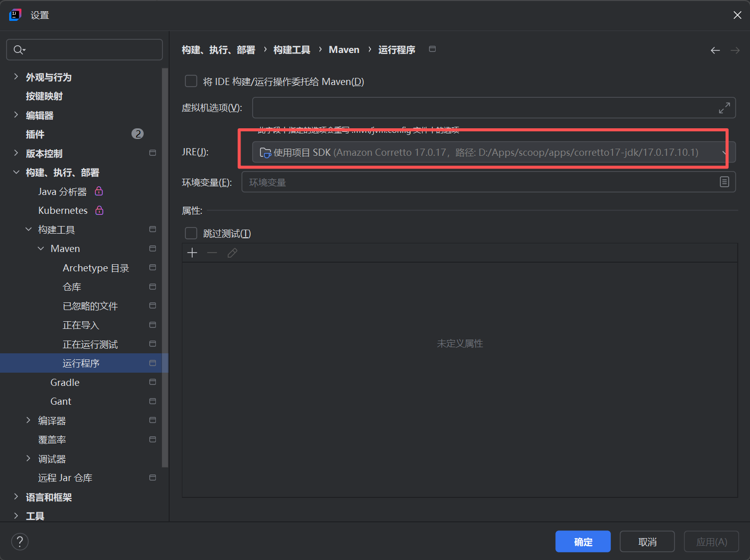Click Maven breadcrumb link
Image resolution: width=750 pixels, height=560 pixels.
(344, 50)
